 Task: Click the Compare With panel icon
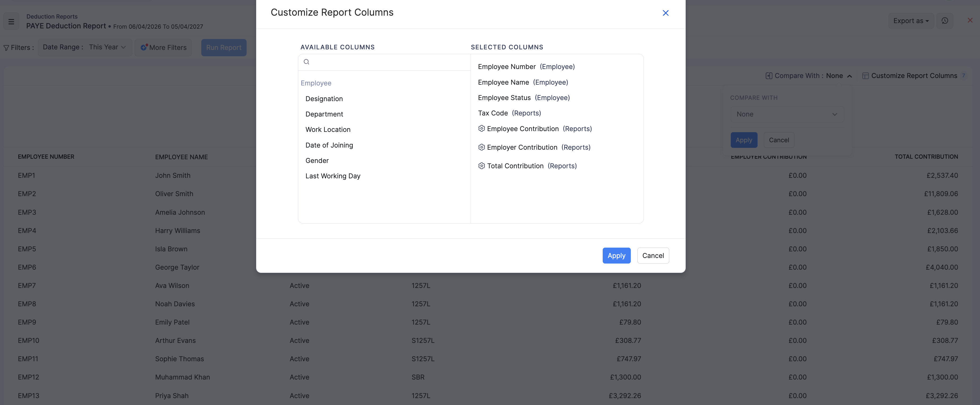[x=768, y=76]
